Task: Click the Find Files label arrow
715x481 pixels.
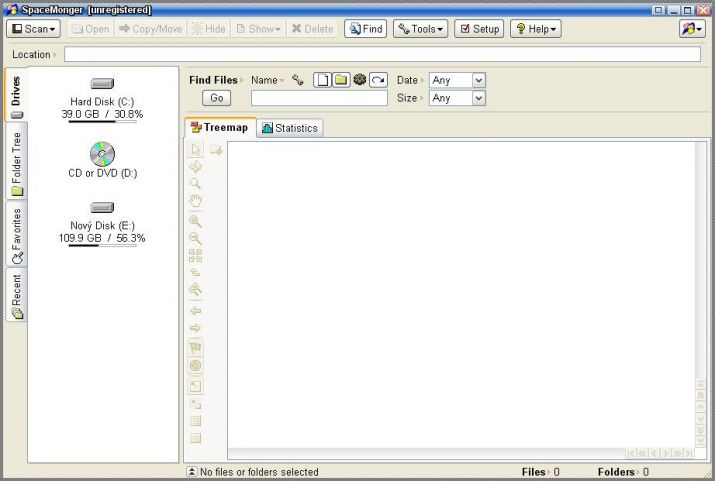Action: coord(242,80)
